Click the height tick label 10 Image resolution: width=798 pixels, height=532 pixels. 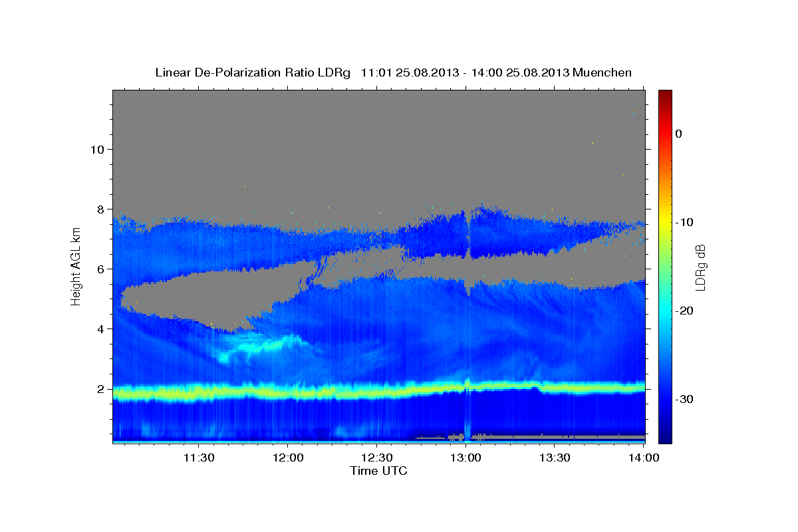[x=96, y=149]
